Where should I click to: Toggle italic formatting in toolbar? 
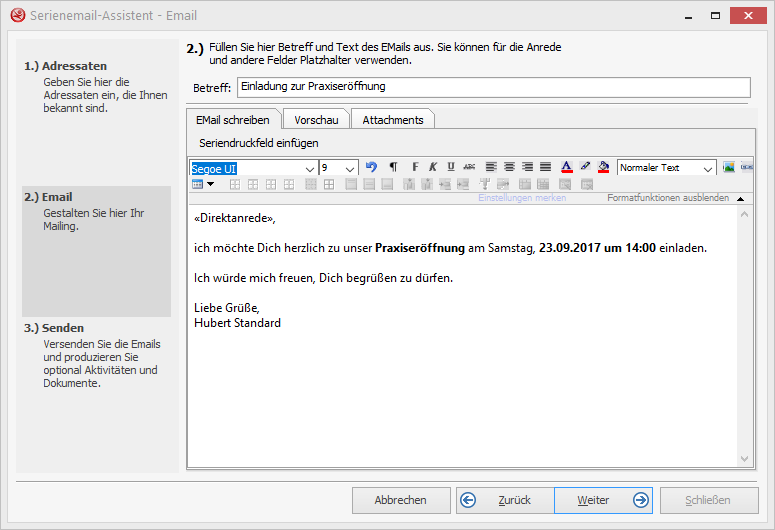(x=433, y=167)
